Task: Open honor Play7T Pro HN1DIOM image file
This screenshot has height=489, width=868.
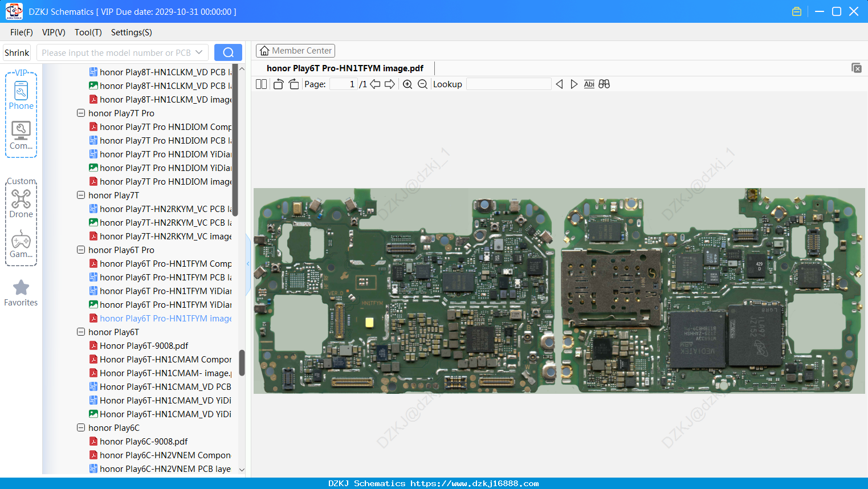Action: tap(160, 182)
